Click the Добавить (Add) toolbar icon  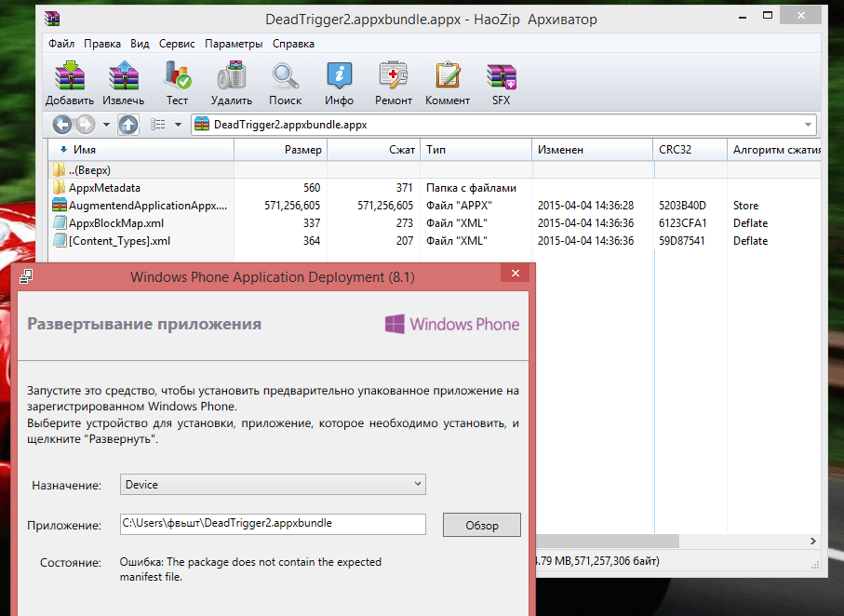tap(70, 76)
